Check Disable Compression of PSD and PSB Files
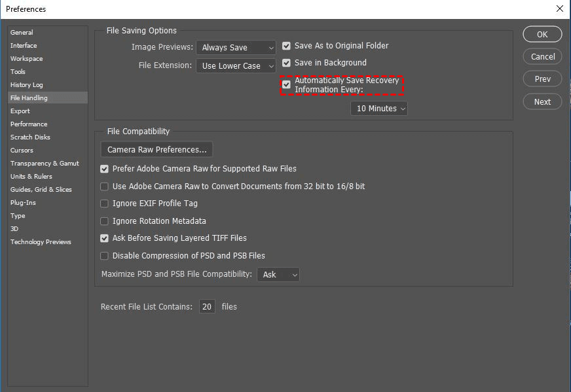 coord(104,256)
